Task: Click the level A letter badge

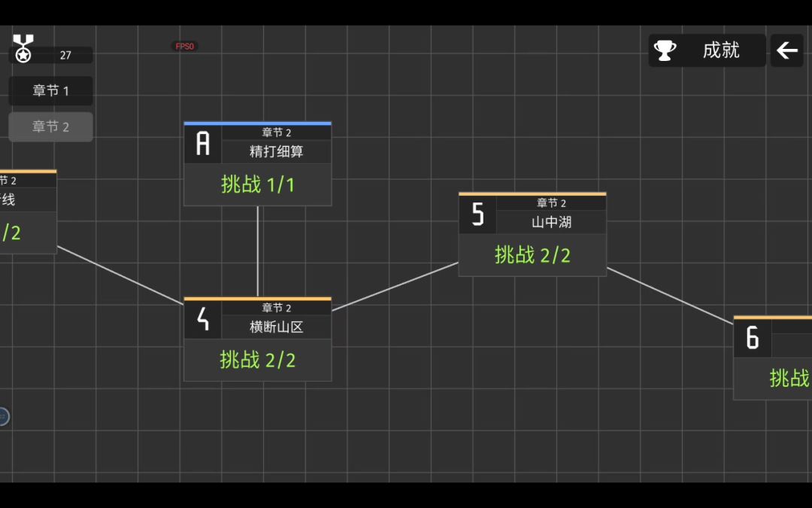Action: [x=203, y=143]
